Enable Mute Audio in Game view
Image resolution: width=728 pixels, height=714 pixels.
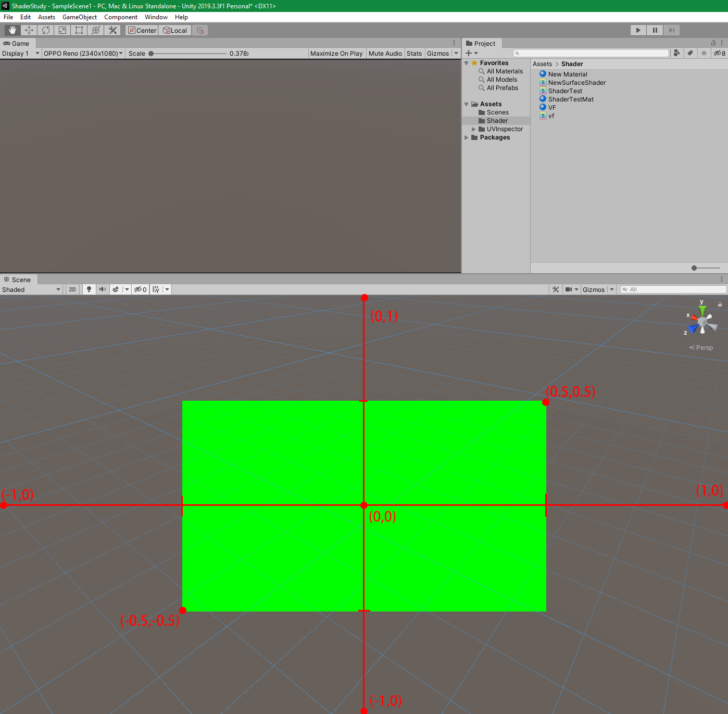(385, 53)
